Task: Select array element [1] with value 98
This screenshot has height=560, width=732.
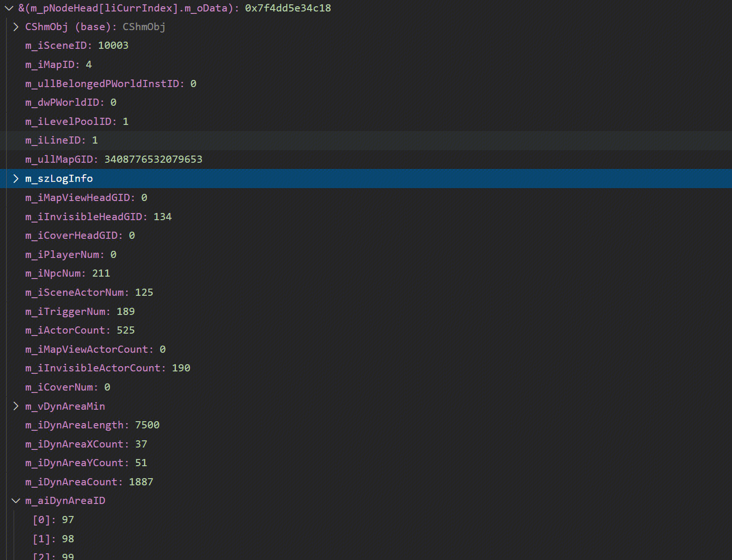Action: click(53, 539)
